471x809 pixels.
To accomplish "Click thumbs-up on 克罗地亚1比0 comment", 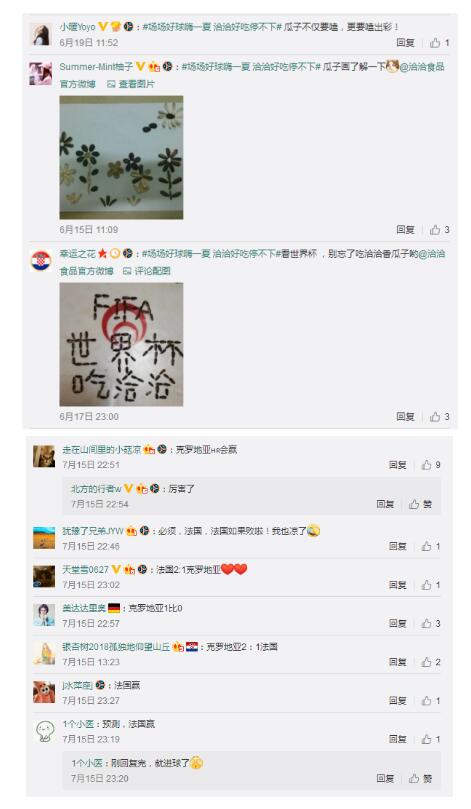I will click(x=427, y=623).
